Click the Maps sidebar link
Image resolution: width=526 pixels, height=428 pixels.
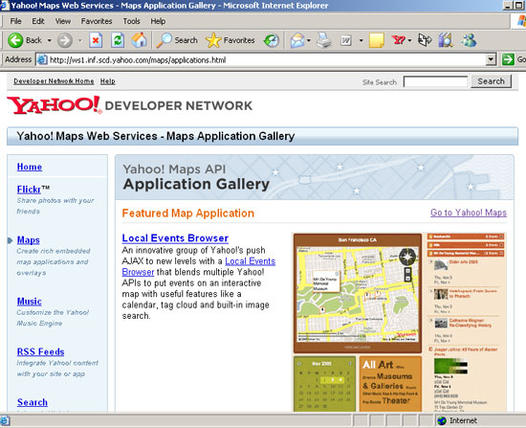29,240
